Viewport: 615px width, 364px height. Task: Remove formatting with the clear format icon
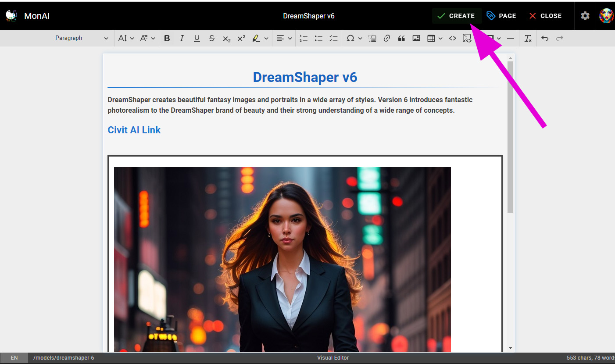[x=528, y=38]
